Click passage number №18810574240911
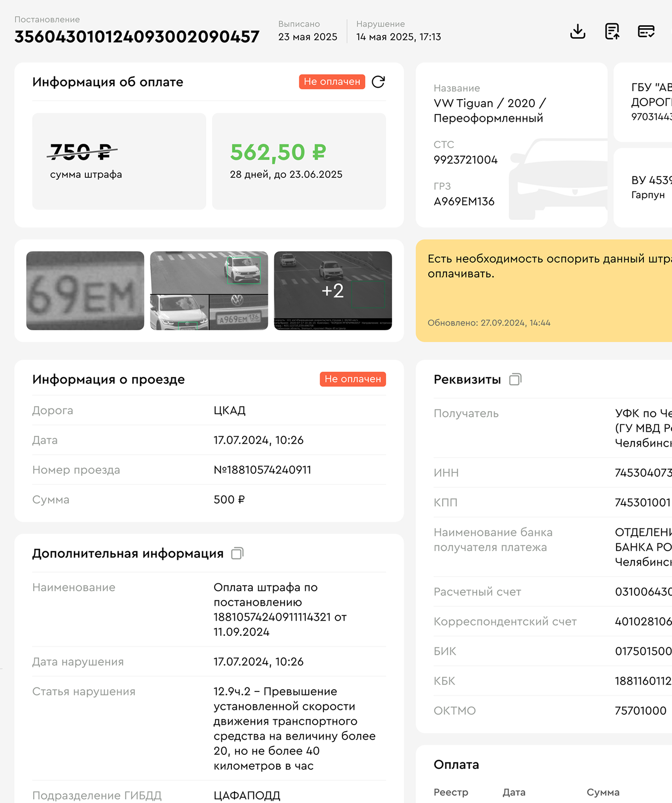 pyautogui.click(x=262, y=470)
